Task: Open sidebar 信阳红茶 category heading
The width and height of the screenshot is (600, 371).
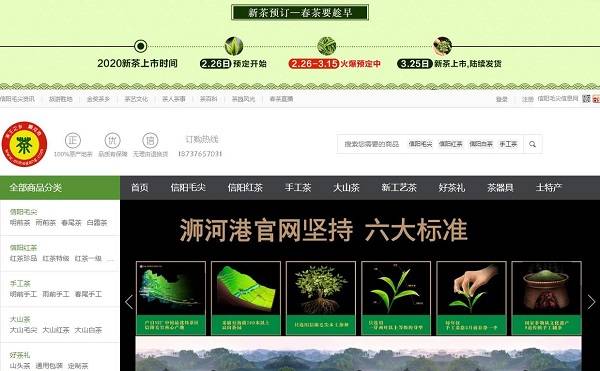Action: (x=23, y=248)
